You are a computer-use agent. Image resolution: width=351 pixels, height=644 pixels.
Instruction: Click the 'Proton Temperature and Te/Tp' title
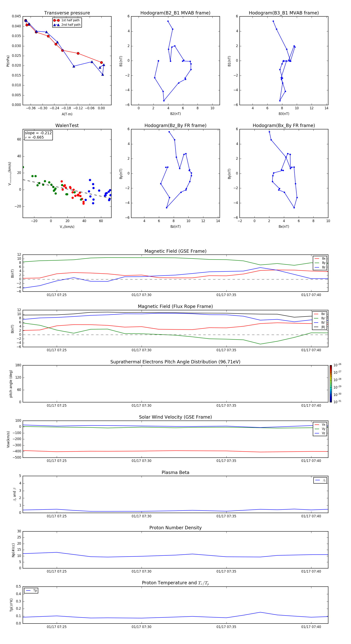click(x=175, y=583)
